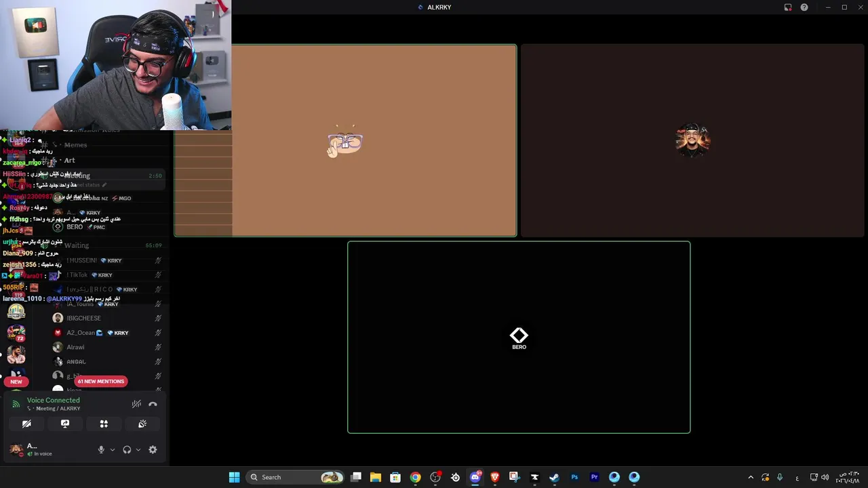
Task: Click the taskbar Search box
Action: click(x=295, y=477)
